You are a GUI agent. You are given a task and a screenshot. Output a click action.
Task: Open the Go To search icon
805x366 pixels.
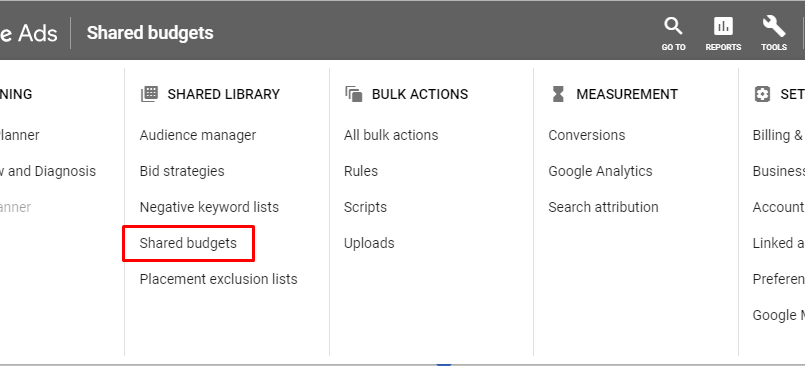673,26
